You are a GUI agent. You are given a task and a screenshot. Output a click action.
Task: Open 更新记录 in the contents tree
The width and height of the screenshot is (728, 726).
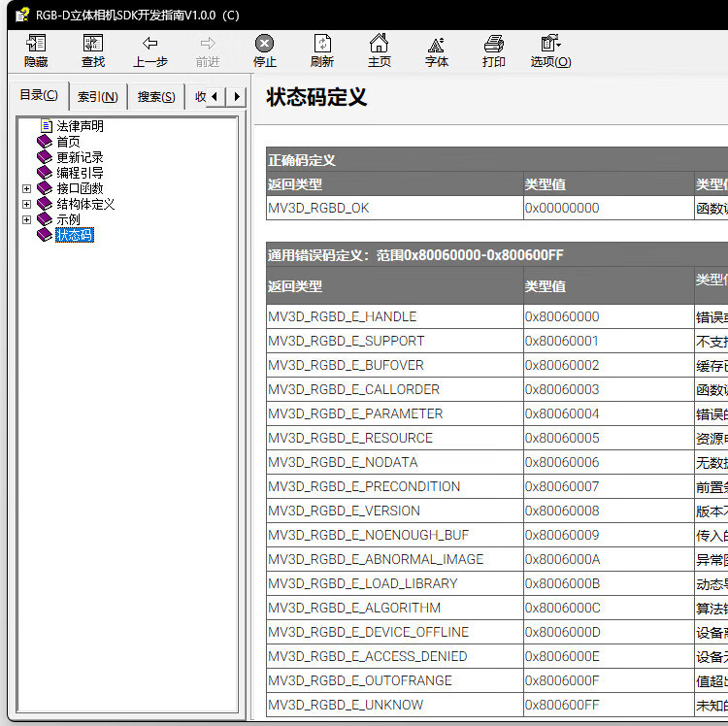[x=80, y=157]
